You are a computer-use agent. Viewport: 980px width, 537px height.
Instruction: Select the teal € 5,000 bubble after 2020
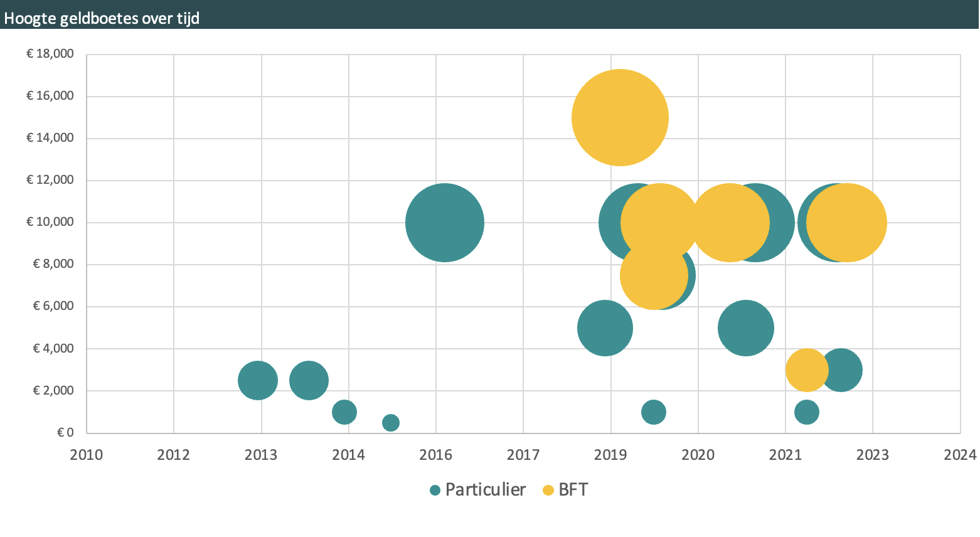click(x=745, y=328)
